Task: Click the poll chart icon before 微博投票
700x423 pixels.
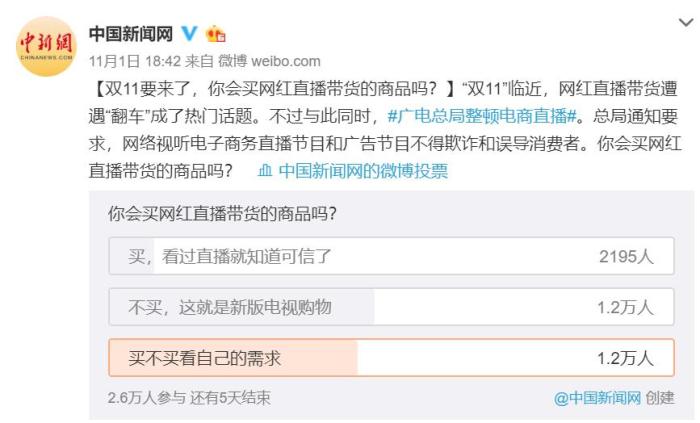Action: click(x=265, y=171)
